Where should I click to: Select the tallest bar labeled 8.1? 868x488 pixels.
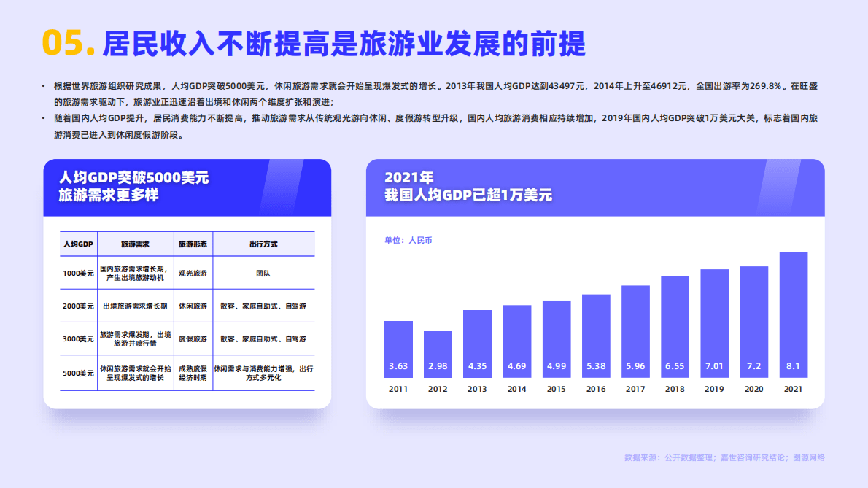coord(794,314)
